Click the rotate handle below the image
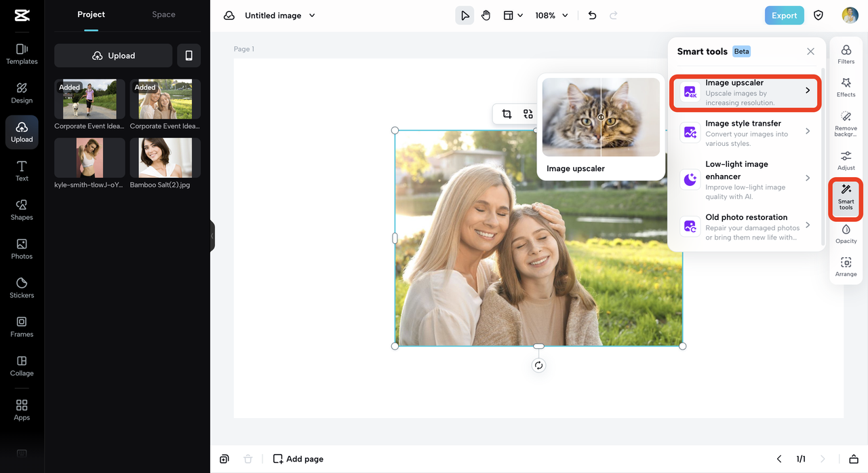 pos(538,365)
